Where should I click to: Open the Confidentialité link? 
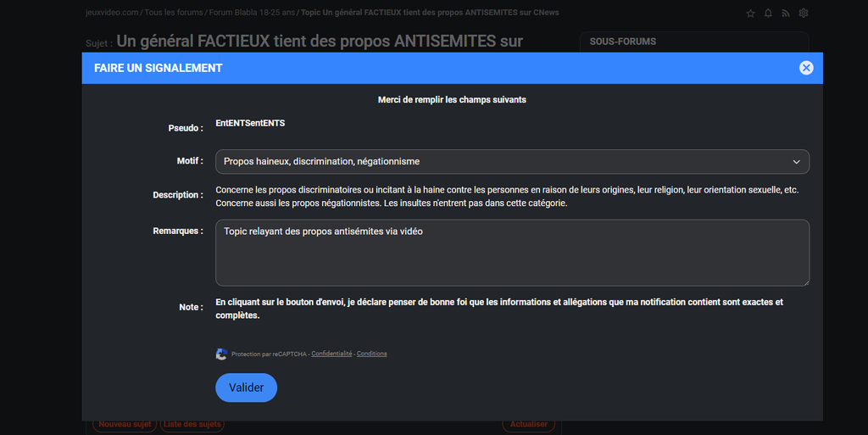[331, 354]
